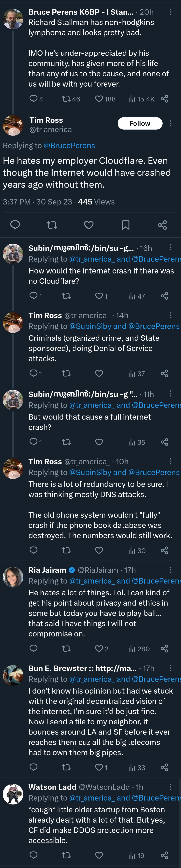Share Tim Ross's main tweet

coord(163,225)
